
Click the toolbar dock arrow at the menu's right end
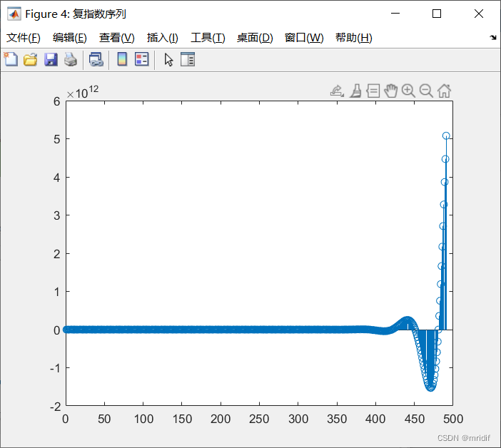[x=493, y=38]
